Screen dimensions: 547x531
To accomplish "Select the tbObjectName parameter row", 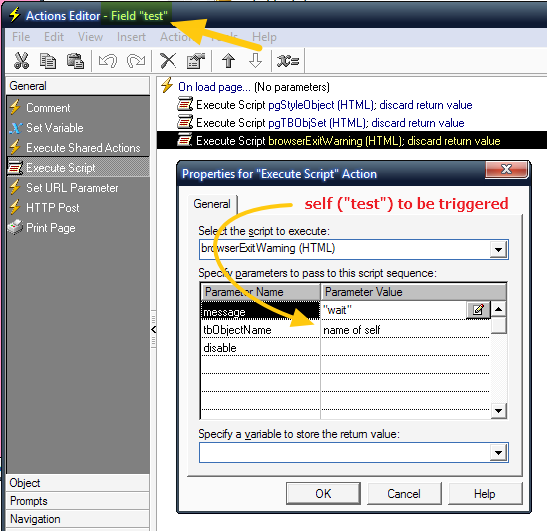I will click(346, 330).
